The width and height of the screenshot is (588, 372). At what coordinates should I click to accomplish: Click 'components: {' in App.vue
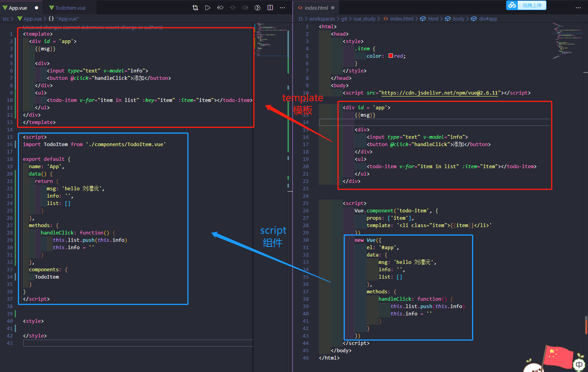48,270
